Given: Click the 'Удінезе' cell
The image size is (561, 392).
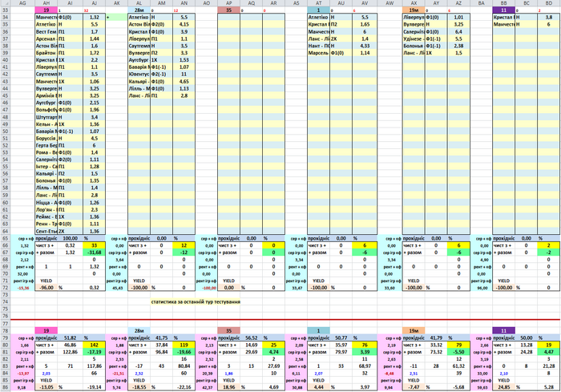Looking at the screenshot, I should click(414, 38).
